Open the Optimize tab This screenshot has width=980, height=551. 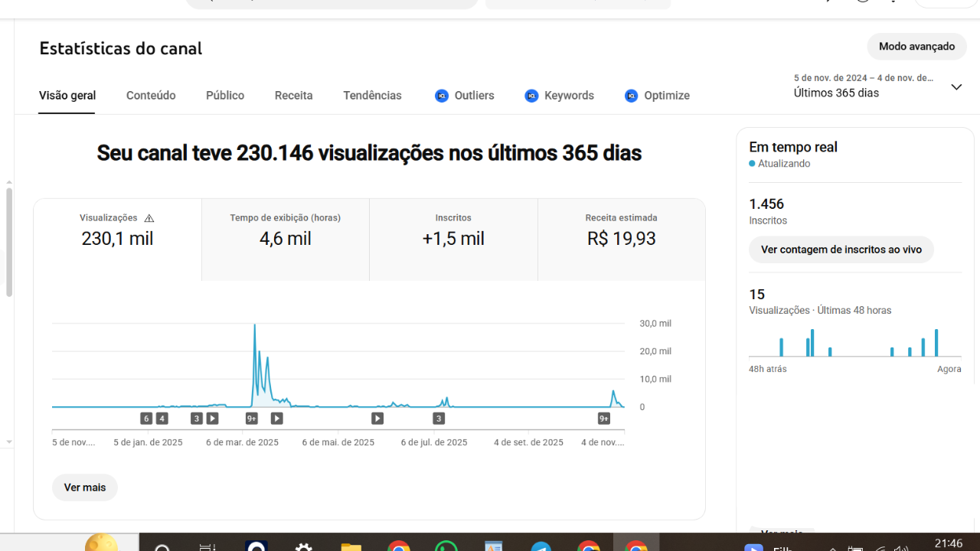point(658,96)
